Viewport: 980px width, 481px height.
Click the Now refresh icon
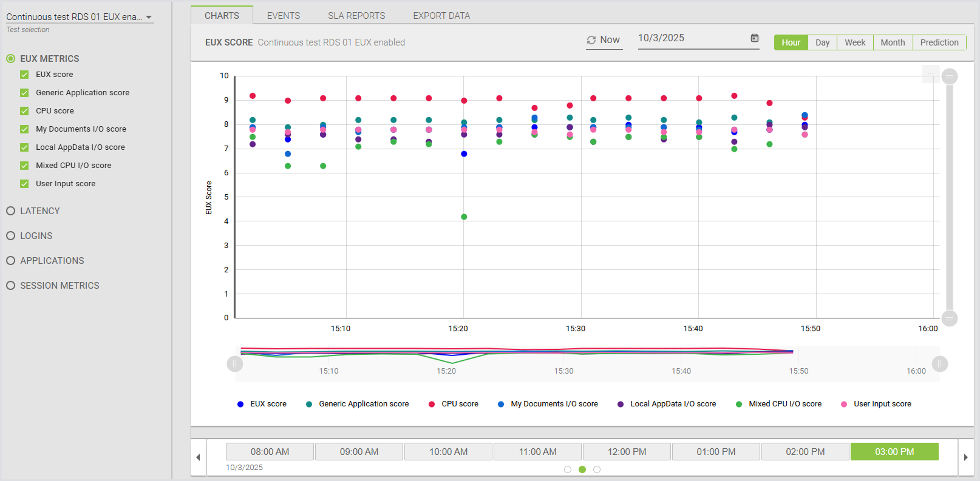(x=591, y=40)
